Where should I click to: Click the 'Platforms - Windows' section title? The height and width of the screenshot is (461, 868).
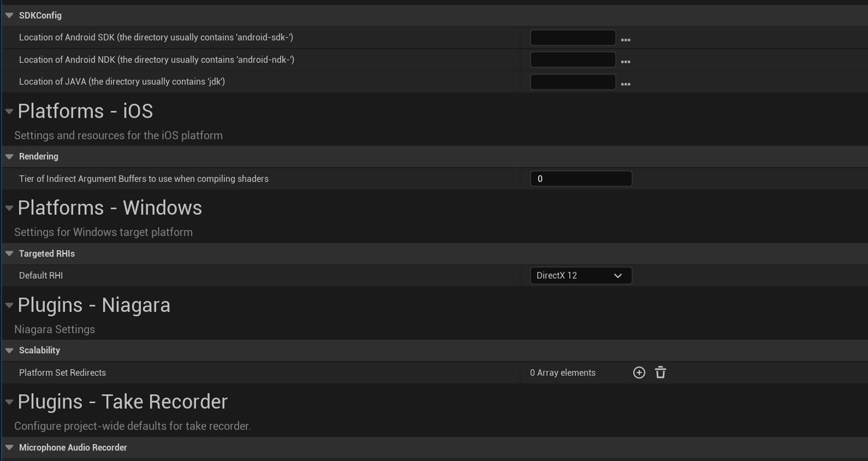(110, 208)
